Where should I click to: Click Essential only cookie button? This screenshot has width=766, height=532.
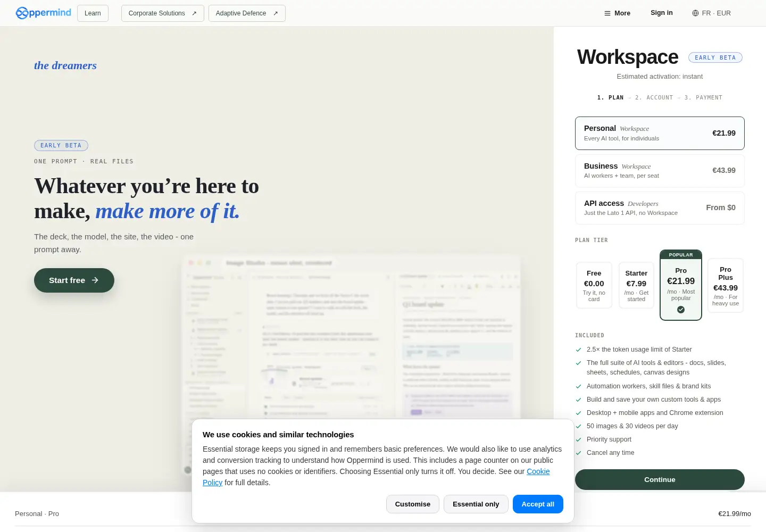pyautogui.click(x=476, y=504)
